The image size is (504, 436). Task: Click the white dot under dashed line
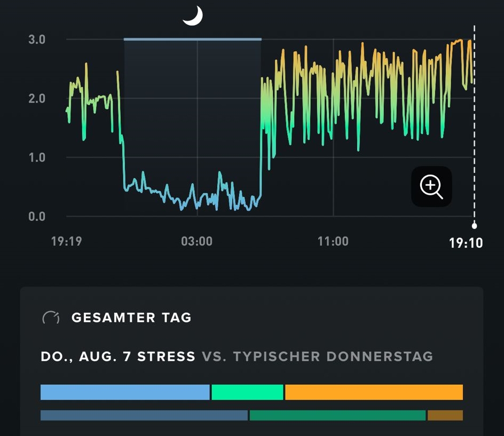coord(474,226)
